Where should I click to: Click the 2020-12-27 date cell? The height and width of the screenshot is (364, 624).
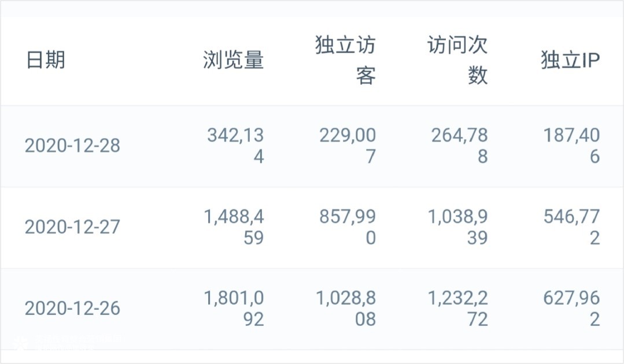tap(72, 228)
